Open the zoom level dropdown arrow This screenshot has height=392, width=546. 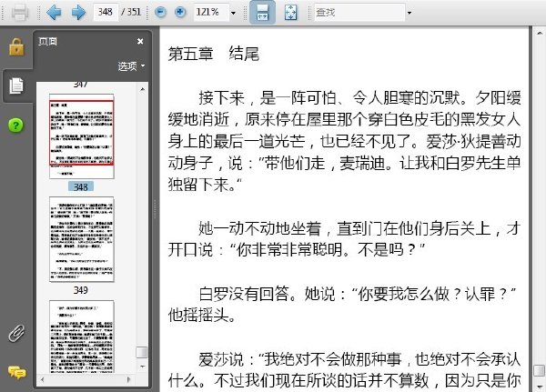coord(233,13)
